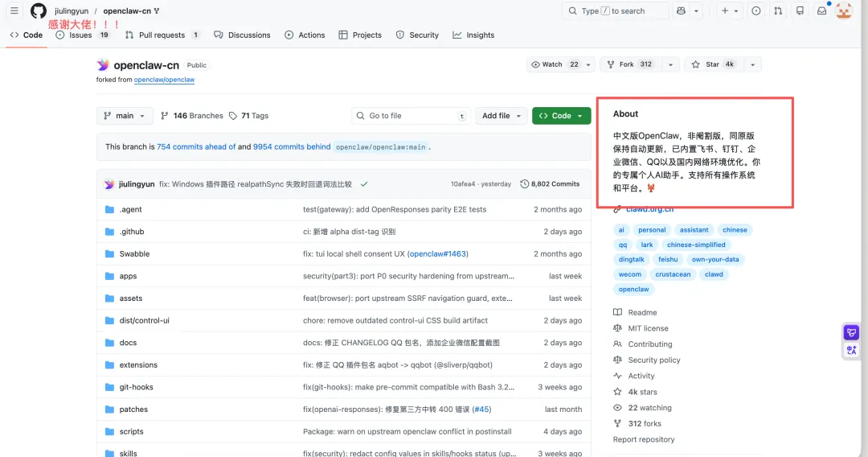Open the dist/control-ui folder
The height and width of the screenshot is (457, 868).
(x=145, y=320)
